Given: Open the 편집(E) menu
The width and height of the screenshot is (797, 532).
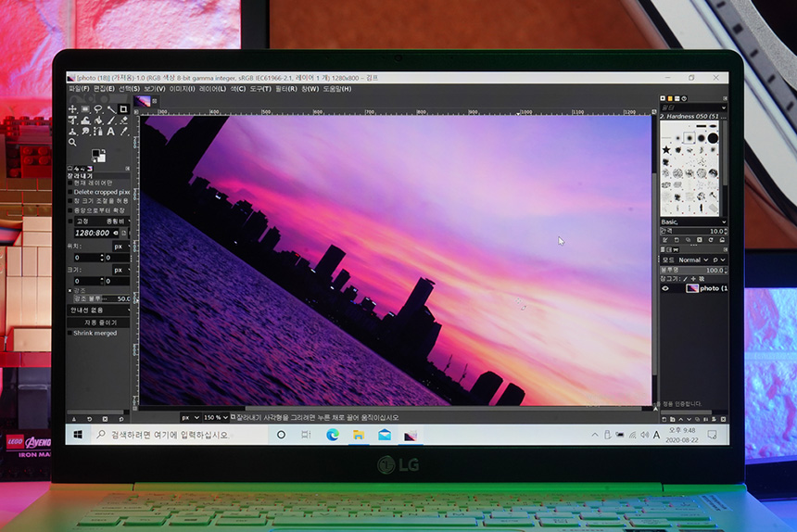Looking at the screenshot, I should pos(104,89).
